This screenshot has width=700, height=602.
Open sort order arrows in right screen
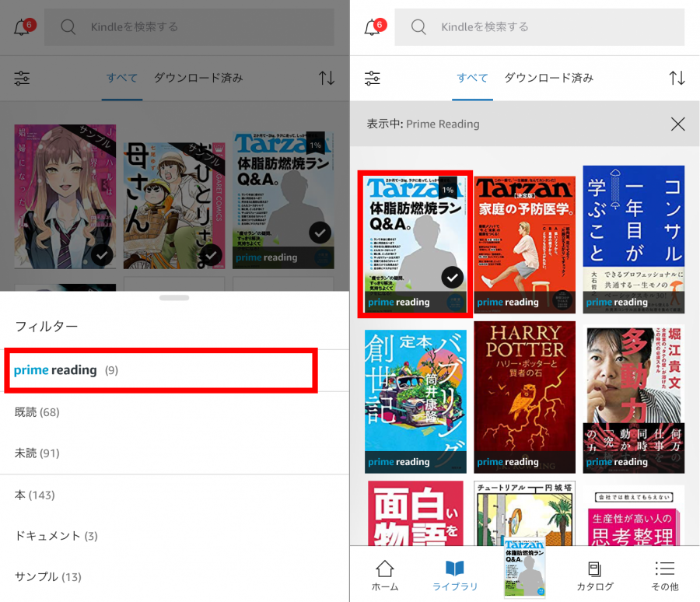tap(677, 78)
